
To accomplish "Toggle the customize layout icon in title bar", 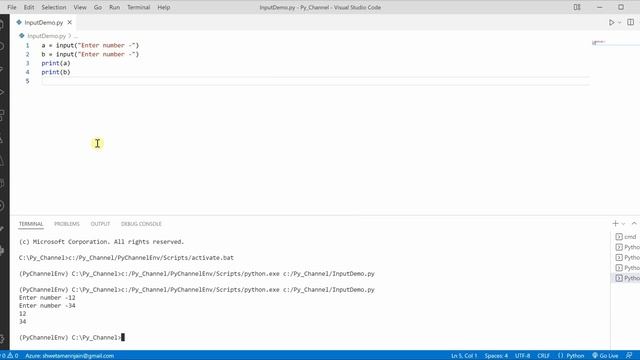I will click(x=577, y=7).
